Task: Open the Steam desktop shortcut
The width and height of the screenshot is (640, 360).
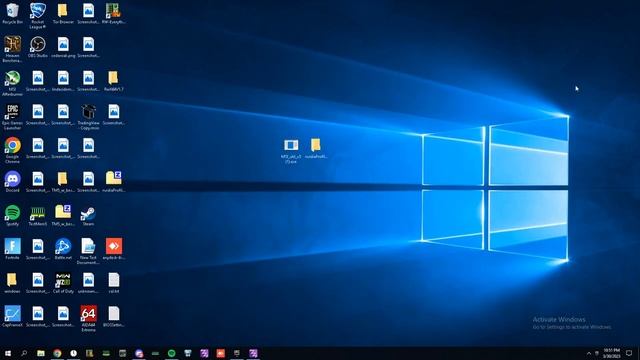Action: tap(88, 216)
